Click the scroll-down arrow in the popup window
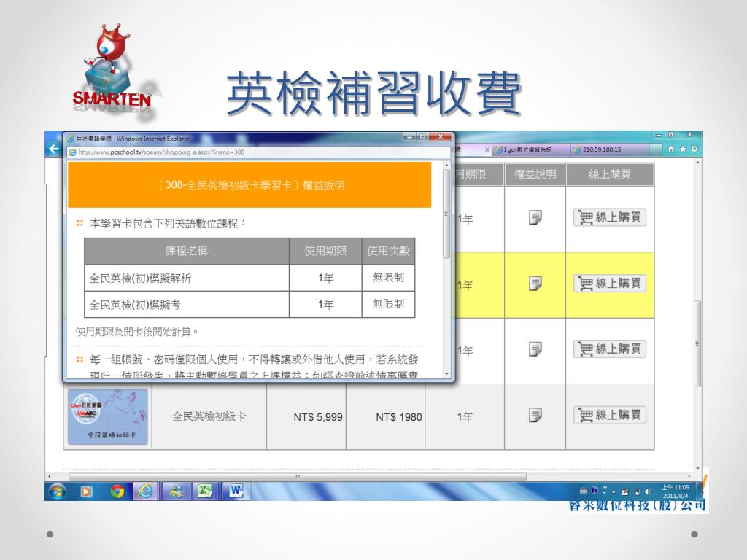The image size is (747, 560). tap(447, 374)
